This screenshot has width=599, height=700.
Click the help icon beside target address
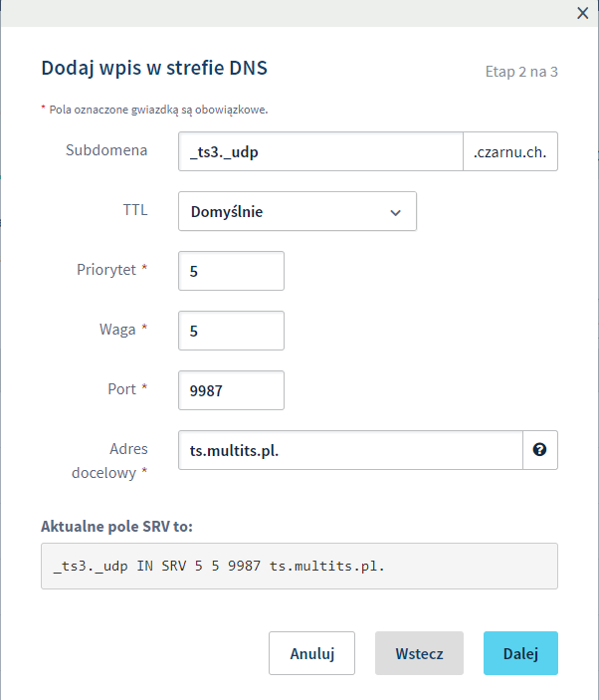point(540,450)
